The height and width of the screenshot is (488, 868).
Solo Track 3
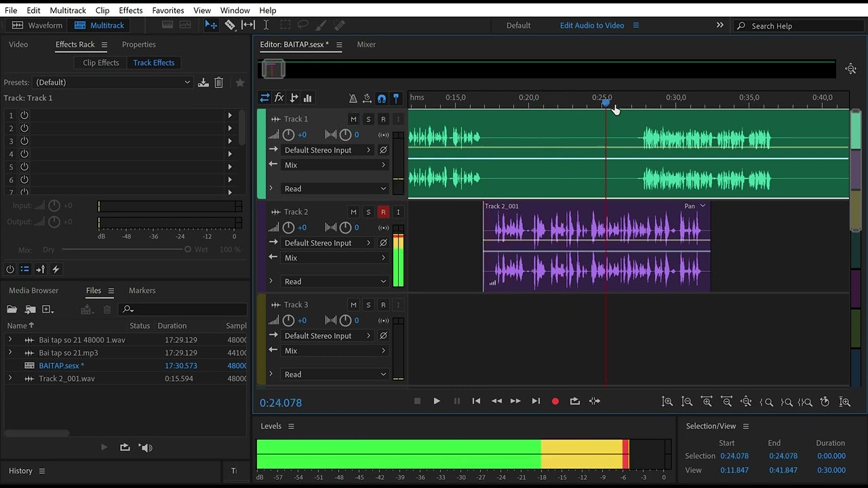pos(368,305)
